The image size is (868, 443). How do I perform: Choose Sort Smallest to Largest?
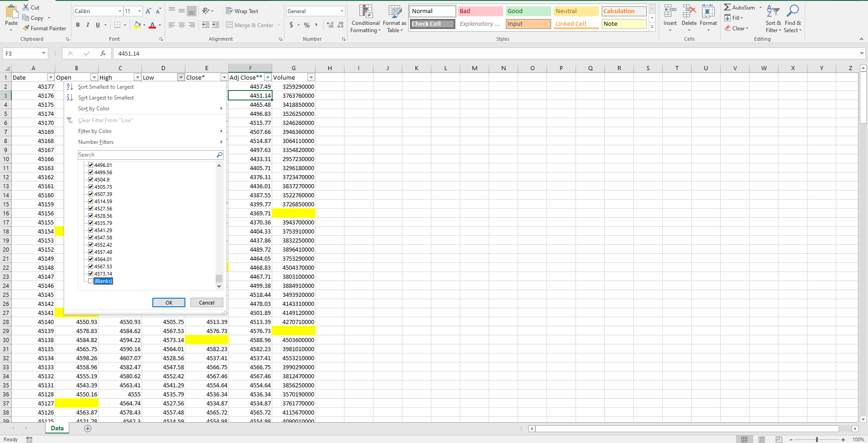[106, 87]
